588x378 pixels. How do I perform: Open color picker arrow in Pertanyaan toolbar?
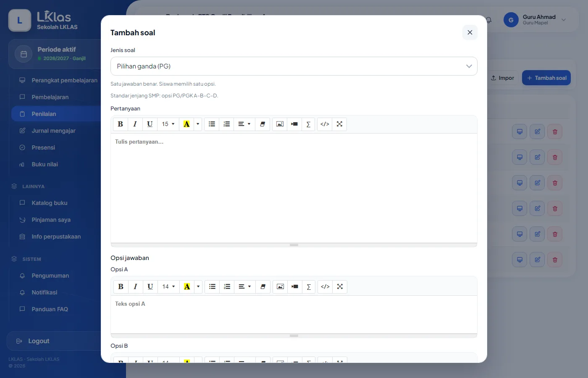198,124
